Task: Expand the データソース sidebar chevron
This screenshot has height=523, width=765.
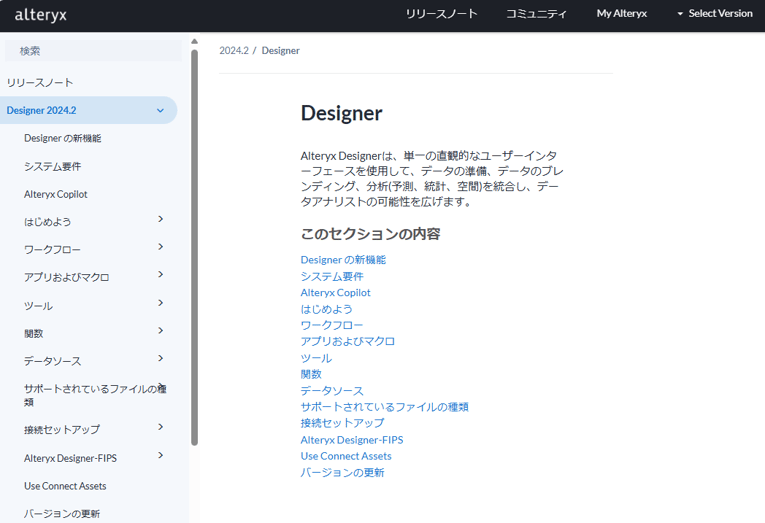Action: [x=161, y=359]
